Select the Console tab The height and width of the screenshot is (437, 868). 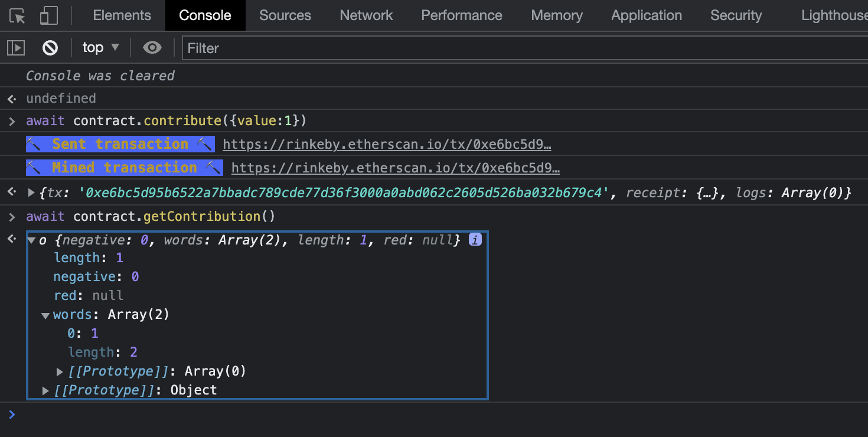(205, 15)
